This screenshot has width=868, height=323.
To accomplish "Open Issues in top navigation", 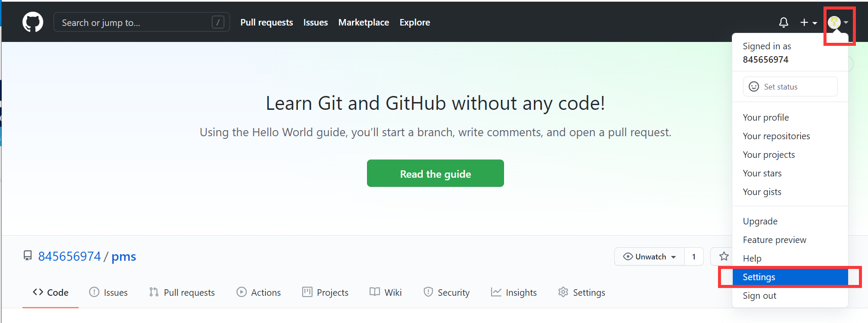I will tap(316, 22).
